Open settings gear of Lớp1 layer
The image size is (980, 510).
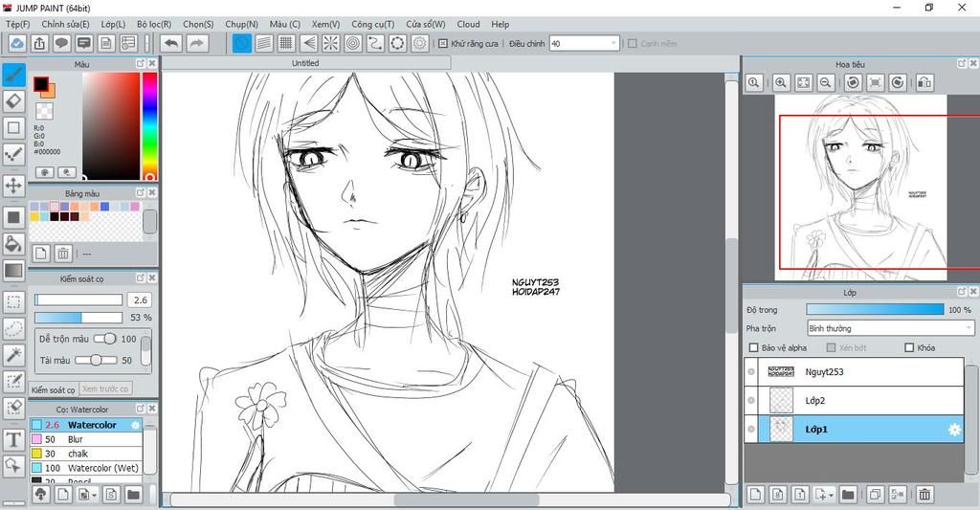click(x=954, y=430)
